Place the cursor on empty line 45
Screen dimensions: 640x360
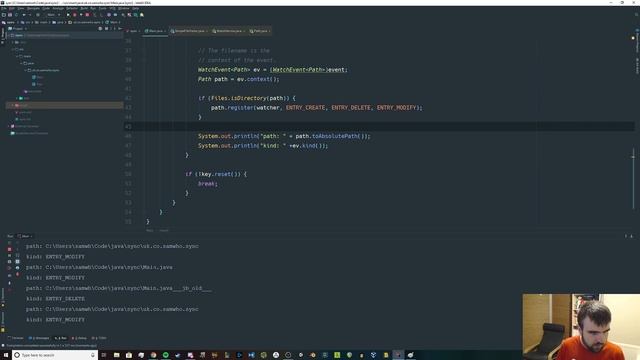click(x=380, y=127)
